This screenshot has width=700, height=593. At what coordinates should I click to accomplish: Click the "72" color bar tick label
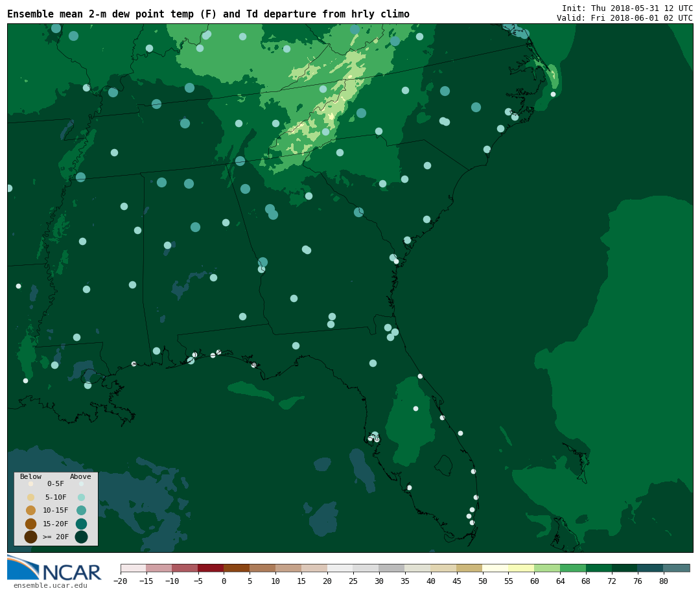[612, 581]
